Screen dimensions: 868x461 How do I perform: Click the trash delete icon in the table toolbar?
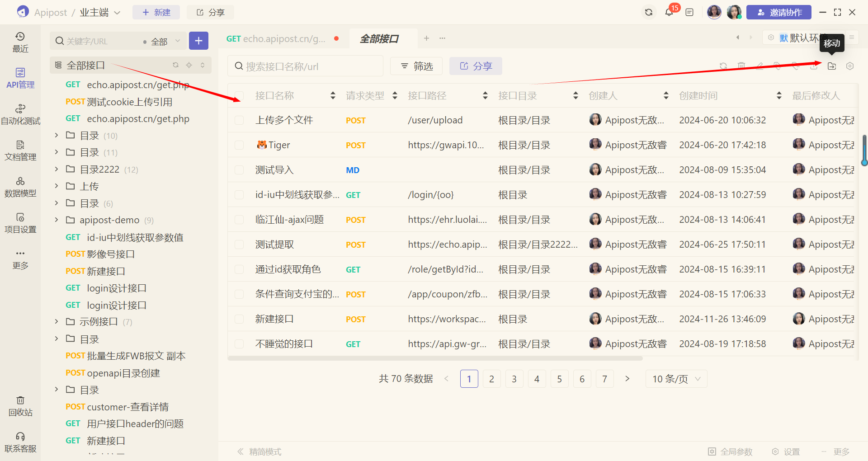[741, 66]
